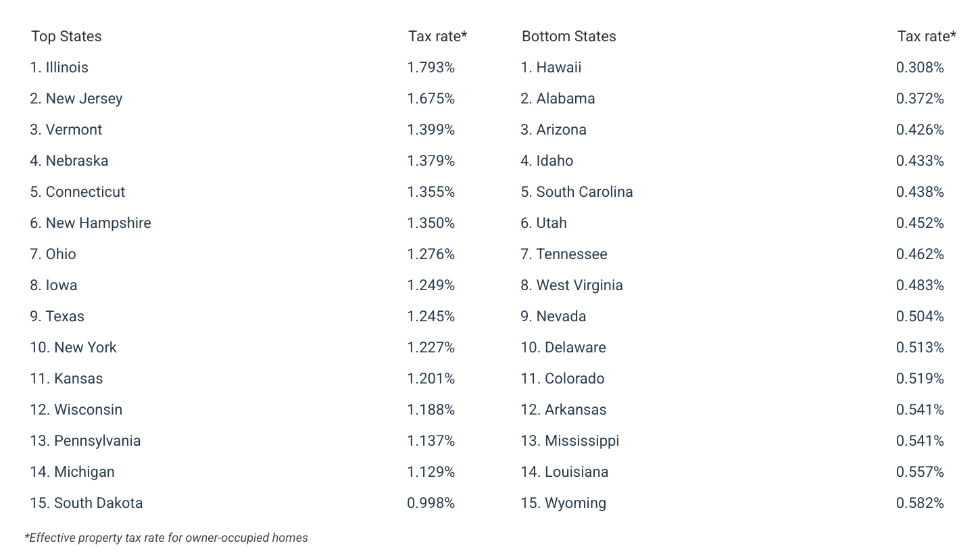This screenshot has height=558, width=980.
Task: Select the 0.998% rate for South Dakota
Action: pyautogui.click(x=431, y=503)
